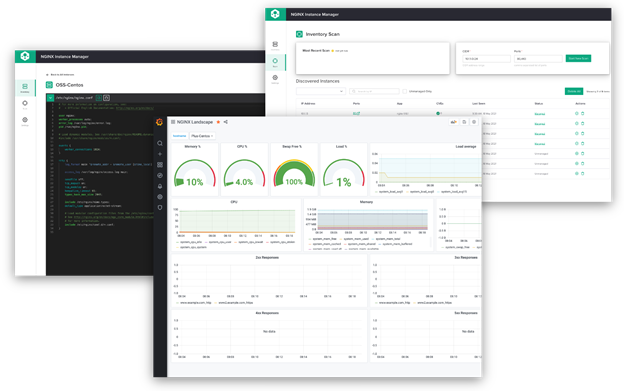
Task: Click the icon right of nginx.conf save icon
Action: point(107,97)
